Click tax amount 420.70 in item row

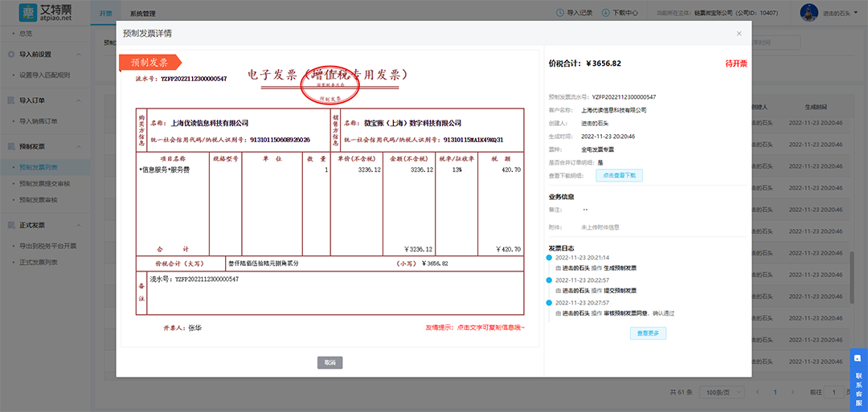tap(510, 170)
